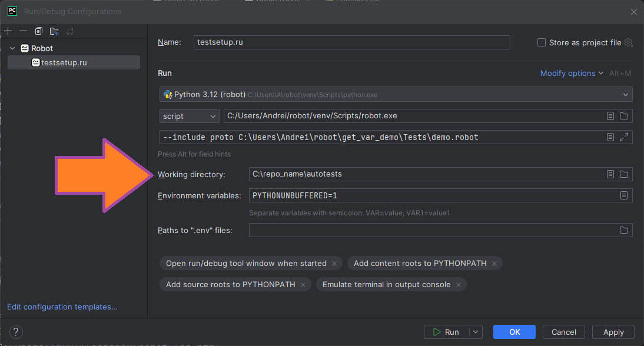The width and height of the screenshot is (644, 346).
Task: Click the Run button
Action: point(446,332)
